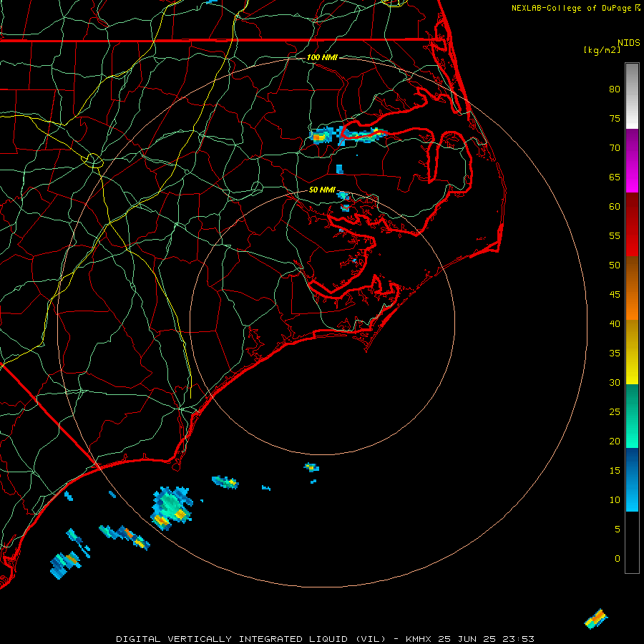This screenshot has height=644, width=644.
Task: Select the 0 value on the VIL scale
Action: point(618,559)
